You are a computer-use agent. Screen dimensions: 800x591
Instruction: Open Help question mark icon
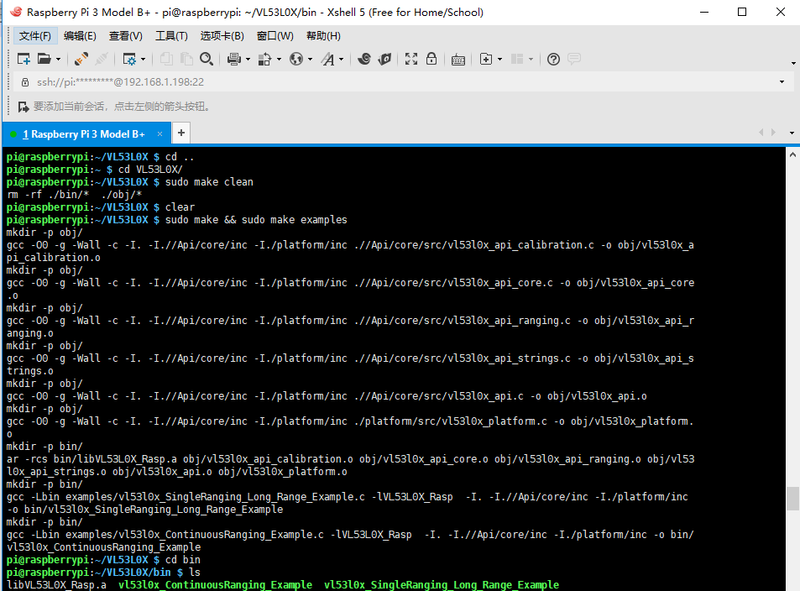pos(554,59)
